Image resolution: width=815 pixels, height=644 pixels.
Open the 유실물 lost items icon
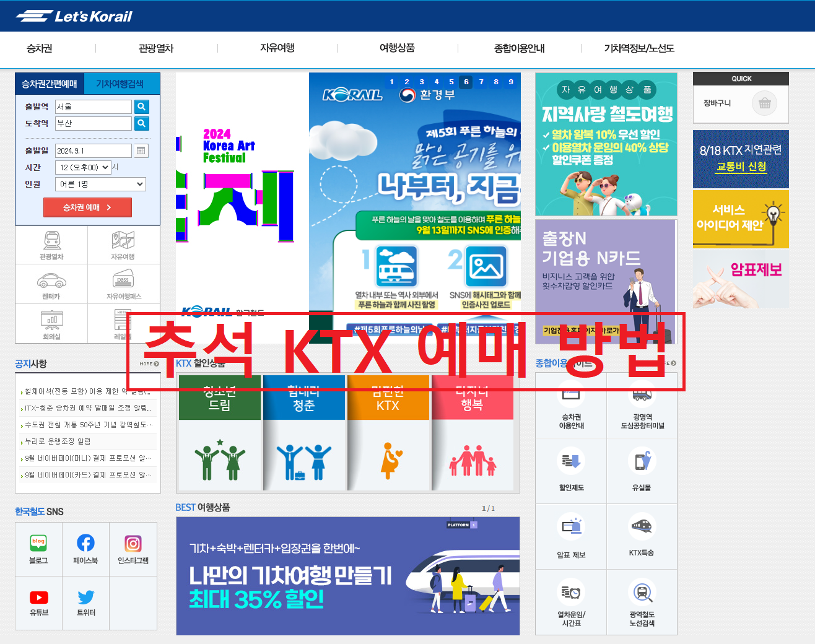(642, 461)
